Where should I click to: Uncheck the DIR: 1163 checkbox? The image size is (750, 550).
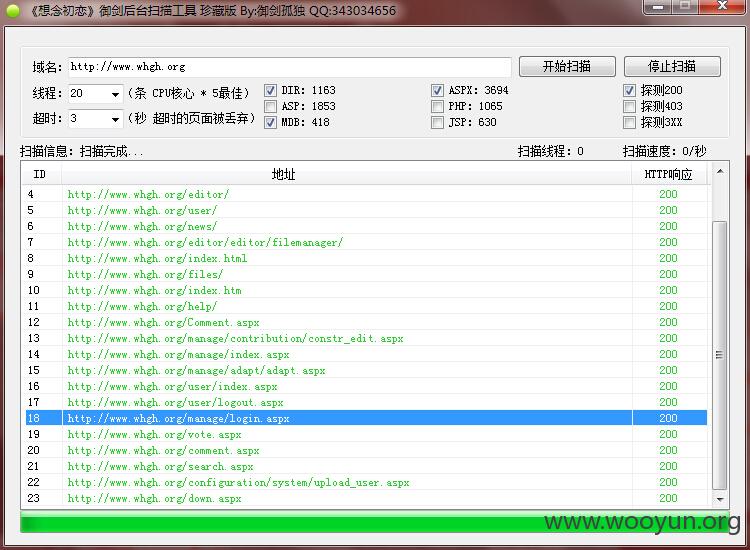point(270,90)
